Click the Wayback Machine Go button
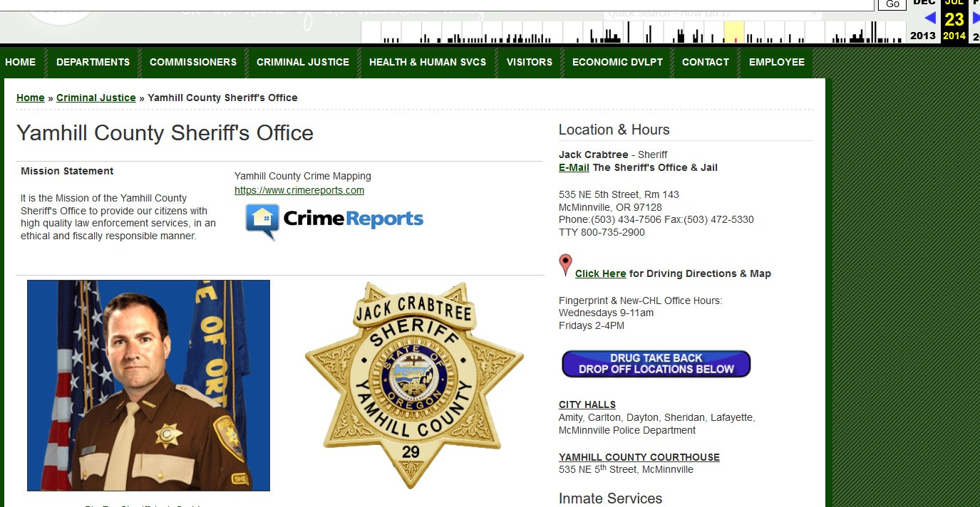Image resolution: width=980 pixels, height=507 pixels. point(892,4)
